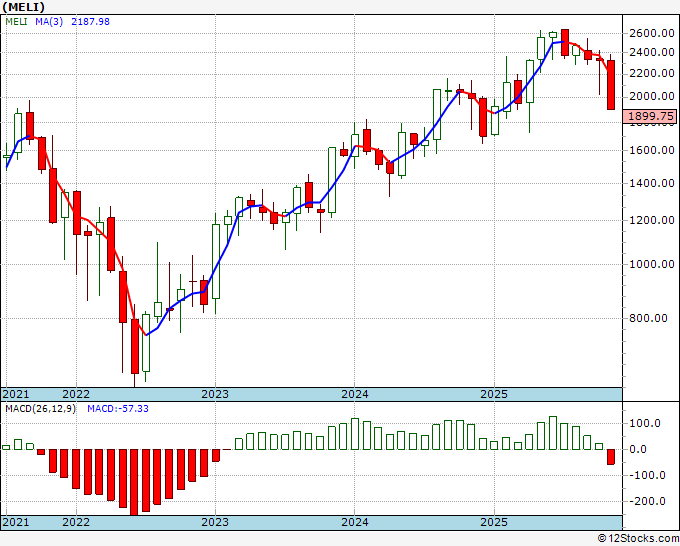Click the deepest red MACD bar in 2022

[x=134, y=482]
